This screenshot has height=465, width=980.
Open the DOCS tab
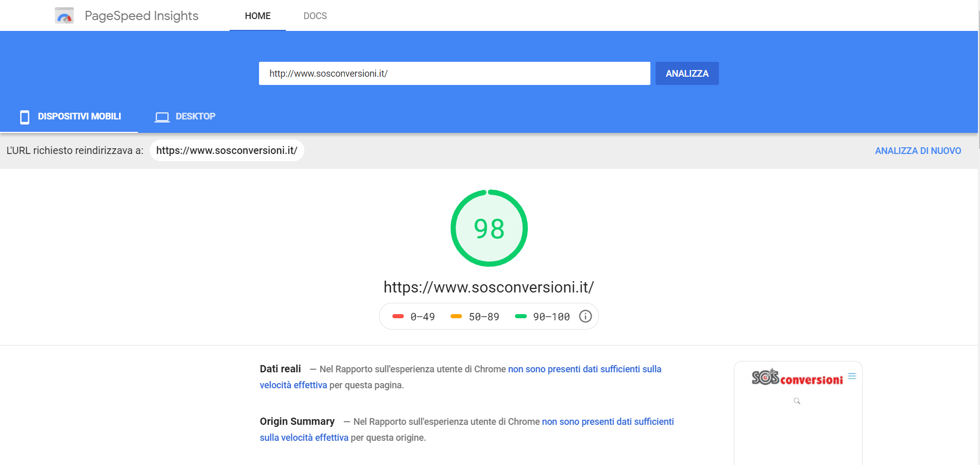point(315,16)
